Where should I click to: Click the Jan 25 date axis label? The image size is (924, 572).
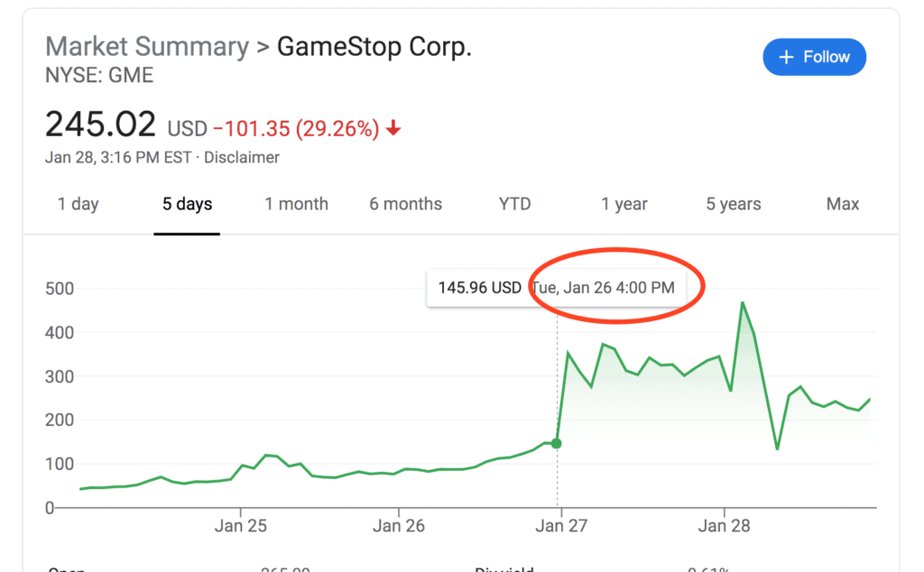tap(241, 526)
